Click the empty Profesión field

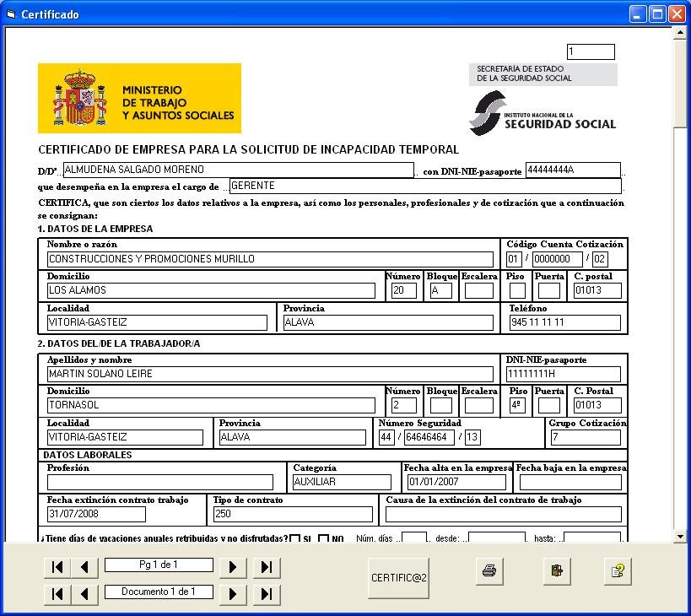[x=160, y=483]
